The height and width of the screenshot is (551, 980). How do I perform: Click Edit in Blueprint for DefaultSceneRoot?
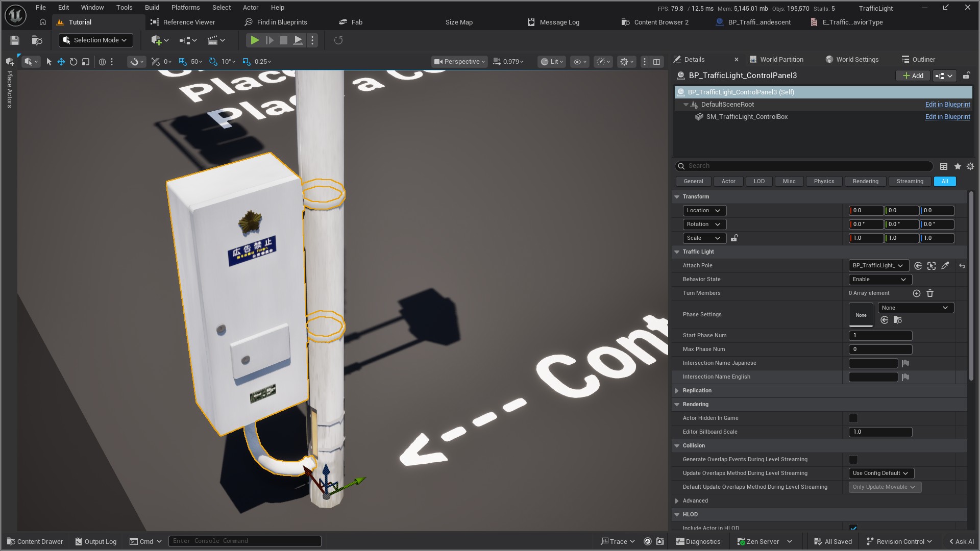947,105
